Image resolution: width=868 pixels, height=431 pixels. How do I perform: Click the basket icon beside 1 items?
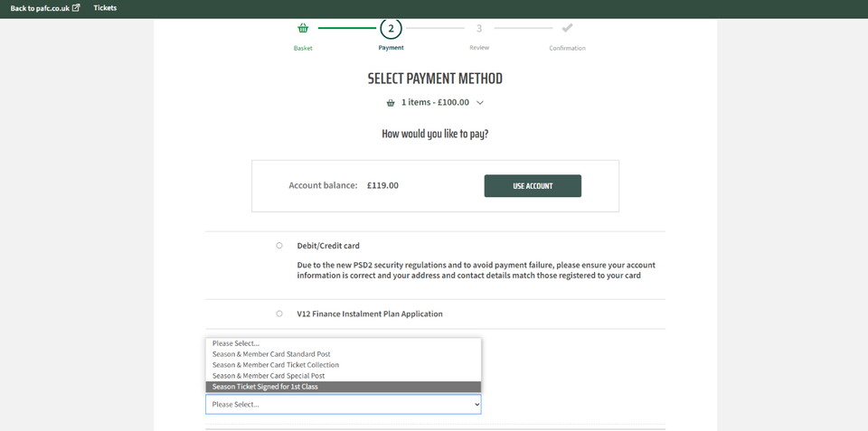pos(391,103)
